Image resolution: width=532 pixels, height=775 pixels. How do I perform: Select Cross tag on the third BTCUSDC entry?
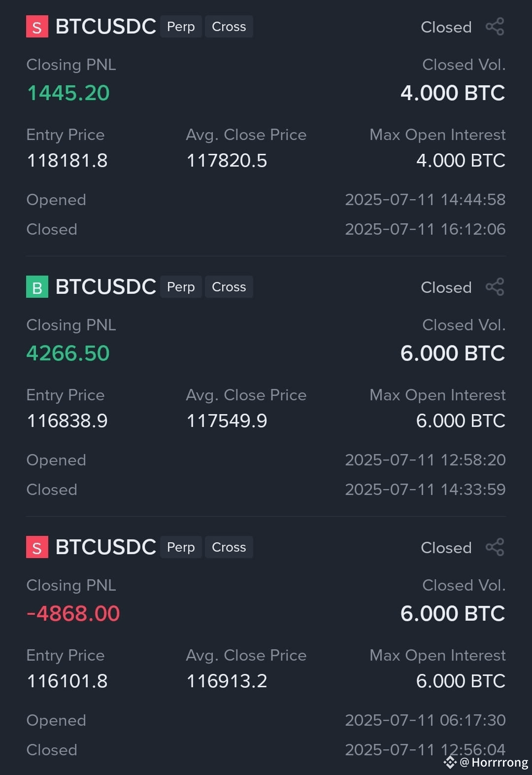click(229, 547)
